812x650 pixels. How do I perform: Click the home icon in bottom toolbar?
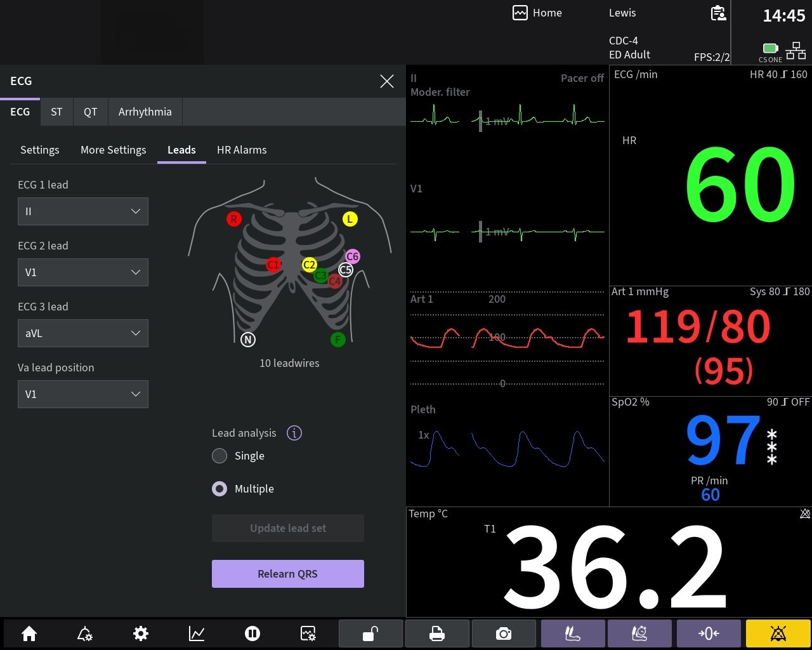(29, 633)
